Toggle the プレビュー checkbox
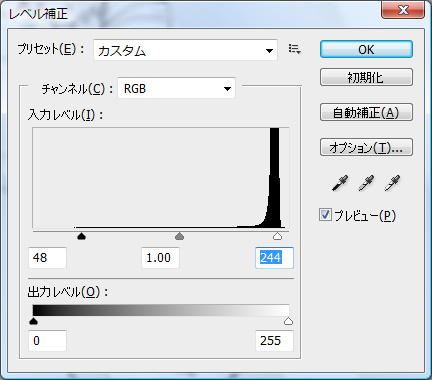Image resolution: width=432 pixels, height=380 pixels. [325, 215]
